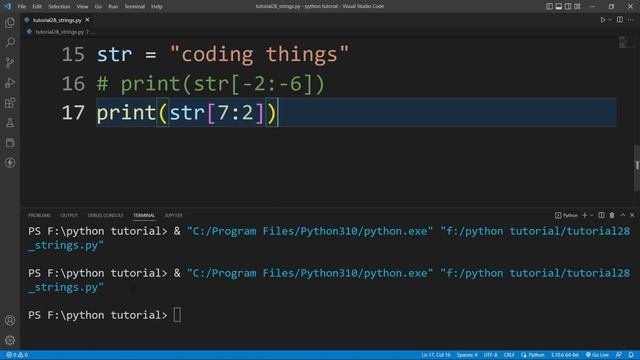Open the Source Control view
Viewport: 640px width, 360px height.
click(x=10, y=62)
